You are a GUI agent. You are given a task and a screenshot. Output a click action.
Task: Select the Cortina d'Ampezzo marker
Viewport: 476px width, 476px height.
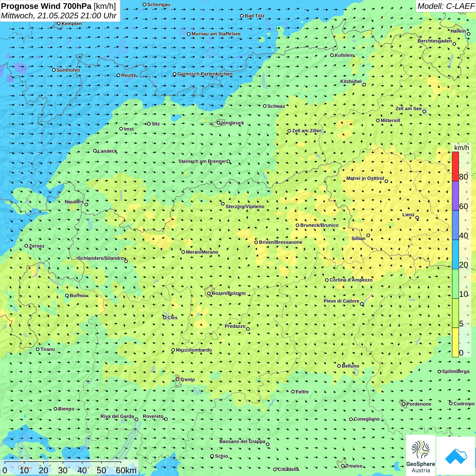pos(327,280)
